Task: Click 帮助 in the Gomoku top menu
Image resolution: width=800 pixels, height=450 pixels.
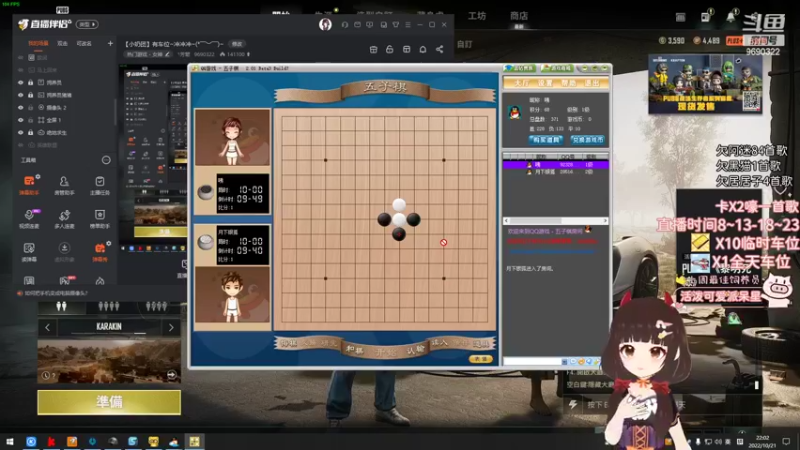Action: coord(568,83)
